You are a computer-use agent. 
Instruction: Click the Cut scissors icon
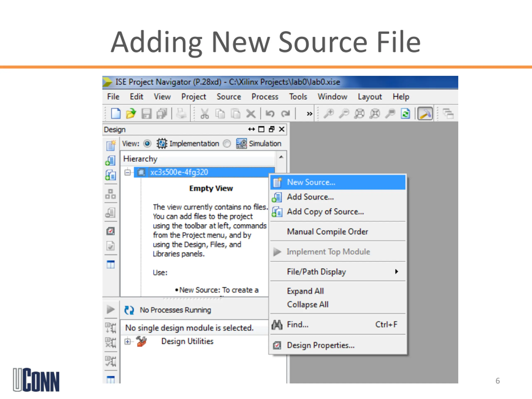[204, 113]
